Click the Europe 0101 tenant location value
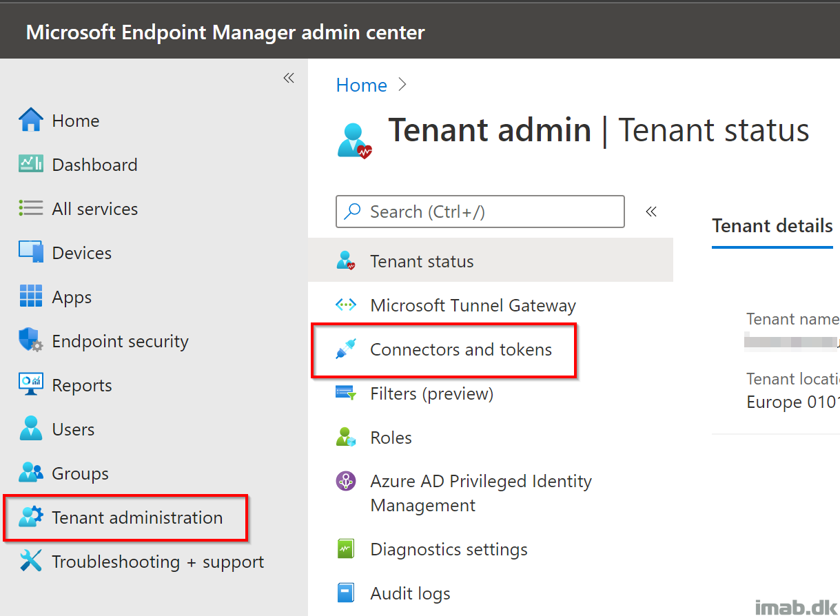 pyautogui.click(x=792, y=402)
